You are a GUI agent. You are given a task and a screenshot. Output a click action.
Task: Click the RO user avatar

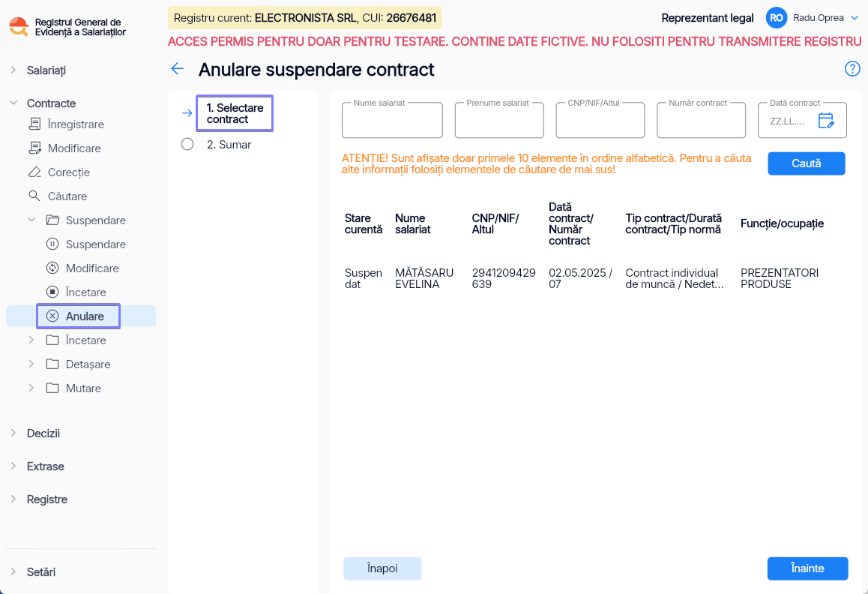776,18
